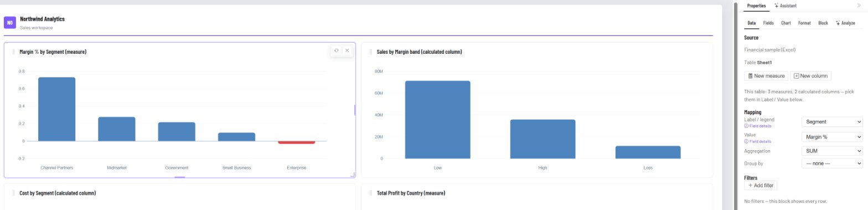The height and width of the screenshot is (210, 868).
Task: Grab the drag handle of Total Profit by Country
Action: [x=371, y=193]
